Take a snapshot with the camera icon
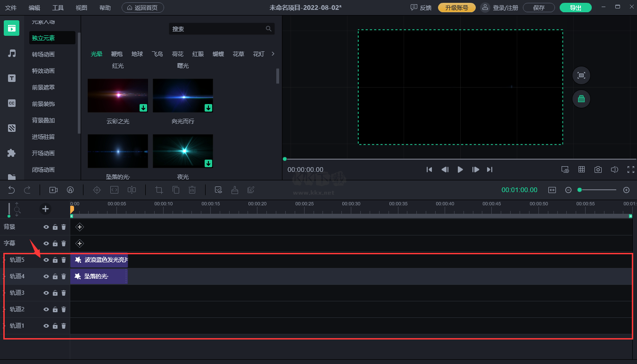637x364 pixels. (x=598, y=170)
